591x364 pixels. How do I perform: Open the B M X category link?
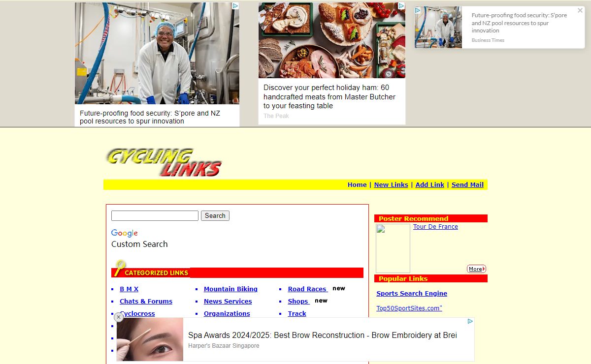coord(129,289)
